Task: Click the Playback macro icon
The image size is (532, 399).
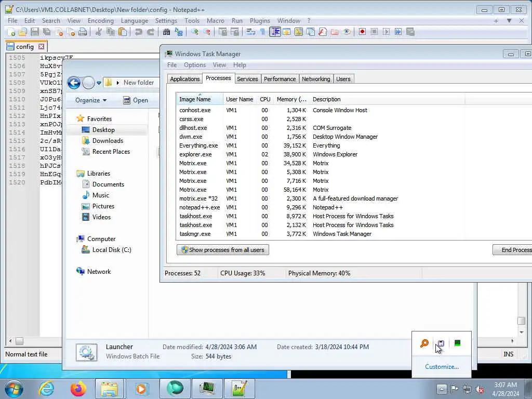Action: tap(386, 32)
